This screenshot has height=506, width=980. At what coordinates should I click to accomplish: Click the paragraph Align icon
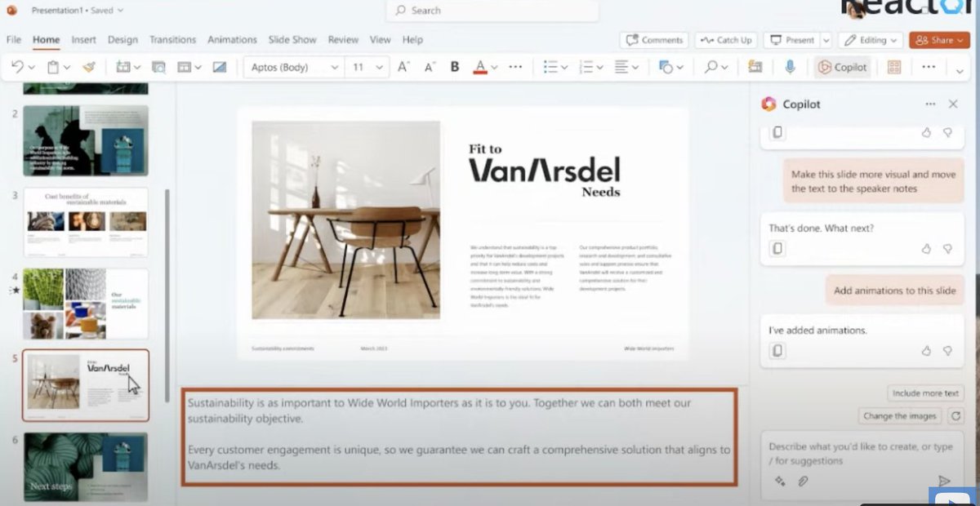pyautogui.click(x=621, y=67)
